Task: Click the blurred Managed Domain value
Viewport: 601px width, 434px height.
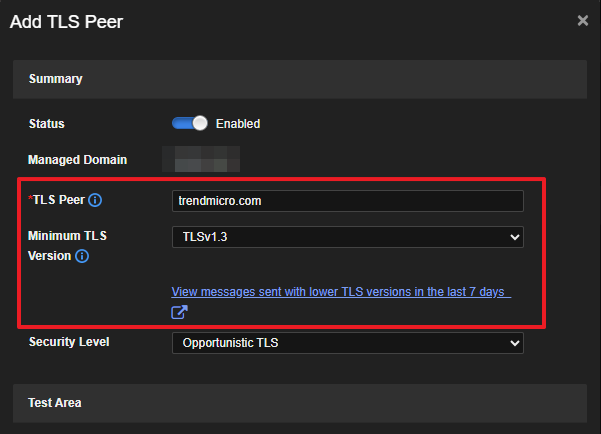Action: [x=207, y=159]
